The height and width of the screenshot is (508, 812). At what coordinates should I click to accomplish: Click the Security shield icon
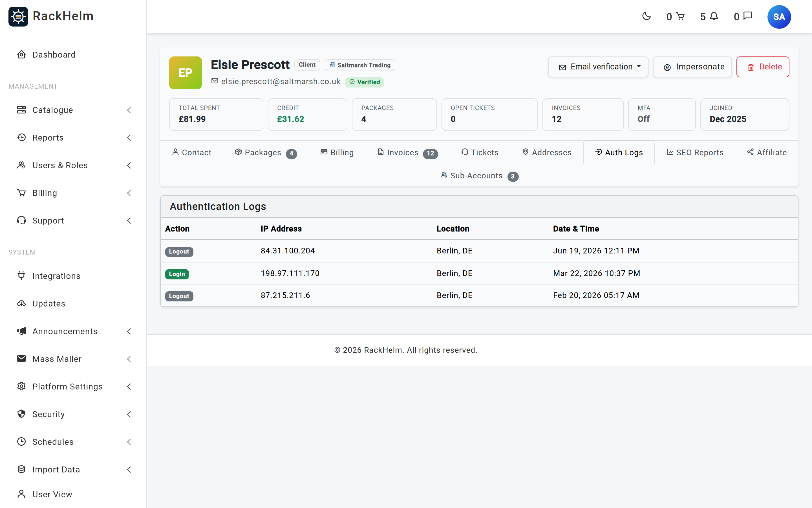(21, 414)
